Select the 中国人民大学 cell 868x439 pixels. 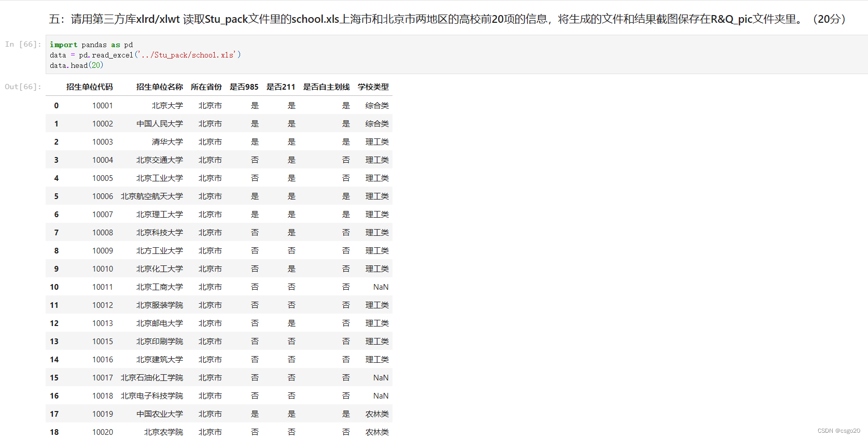[x=159, y=124]
